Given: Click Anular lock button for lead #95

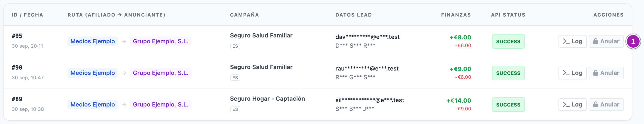Looking at the screenshot, I should click(606, 41).
